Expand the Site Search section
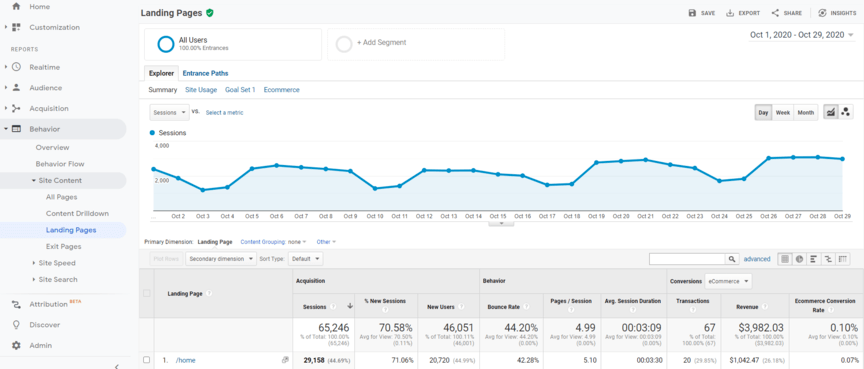Image resolution: width=864 pixels, height=369 pixels. tap(34, 280)
